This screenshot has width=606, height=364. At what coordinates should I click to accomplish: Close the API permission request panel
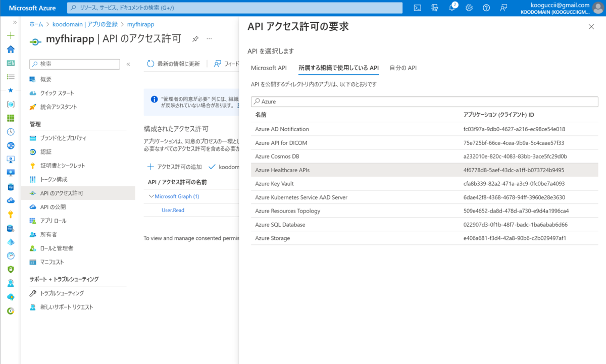click(x=591, y=27)
